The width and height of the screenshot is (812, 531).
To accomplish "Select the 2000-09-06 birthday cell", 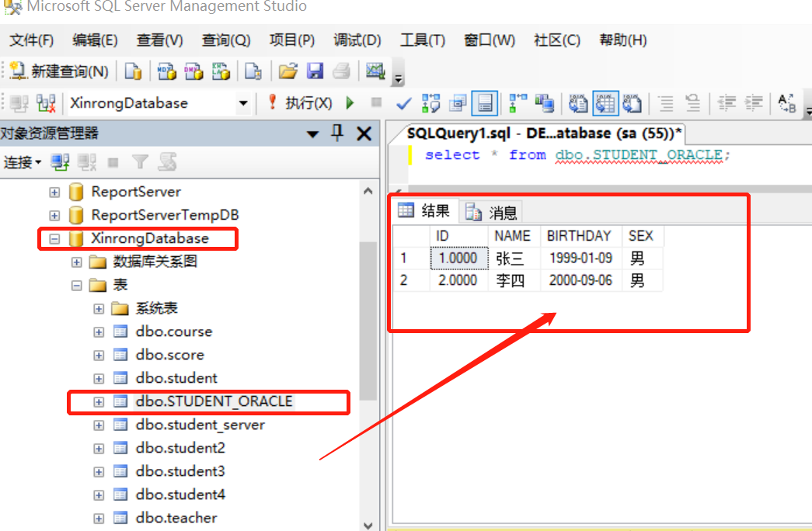I will pyautogui.click(x=581, y=280).
